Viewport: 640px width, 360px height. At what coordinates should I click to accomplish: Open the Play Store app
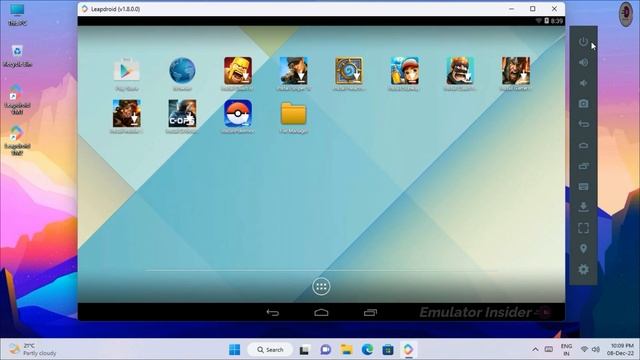(x=127, y=71)
